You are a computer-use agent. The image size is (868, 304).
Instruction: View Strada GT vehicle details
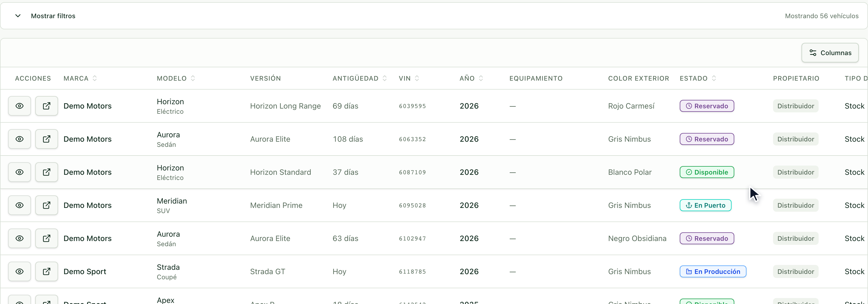click(20, 271)
